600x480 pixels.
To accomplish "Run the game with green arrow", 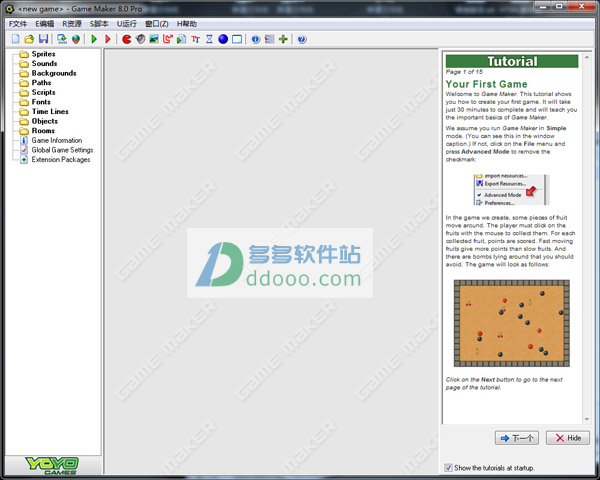I will (94, 39).
